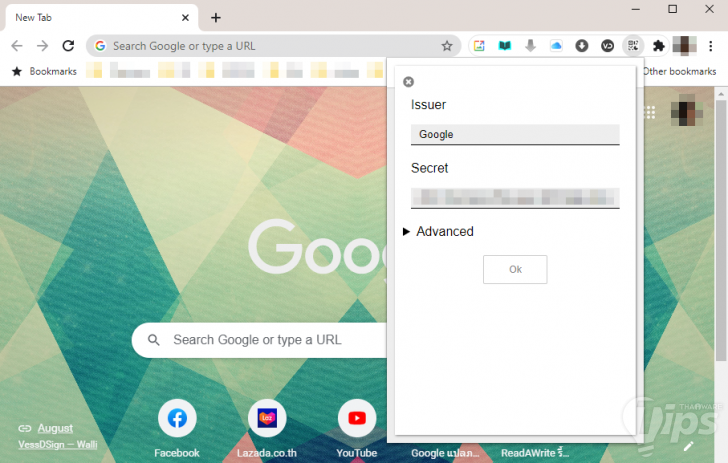Image resolution: width=728 pixels, height=463 pixels.
Task: Open the Bookmarks folder in bookmarks bar
Action: pos(44,71)
